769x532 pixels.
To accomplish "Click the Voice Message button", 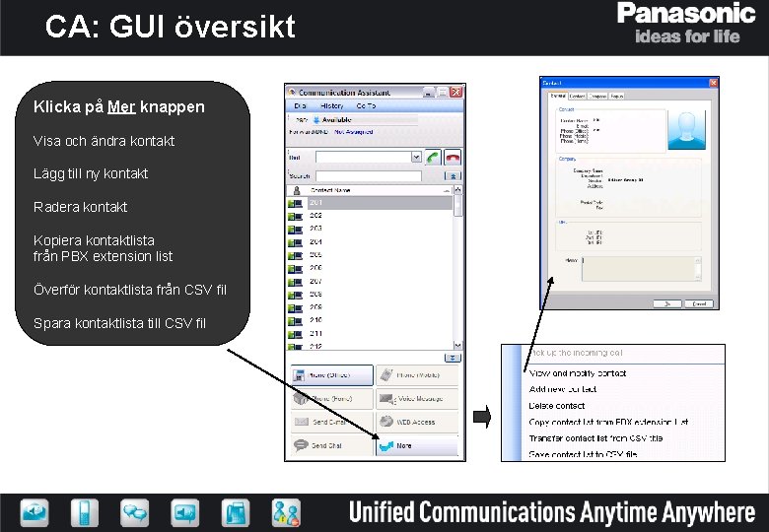I will 417,399.
